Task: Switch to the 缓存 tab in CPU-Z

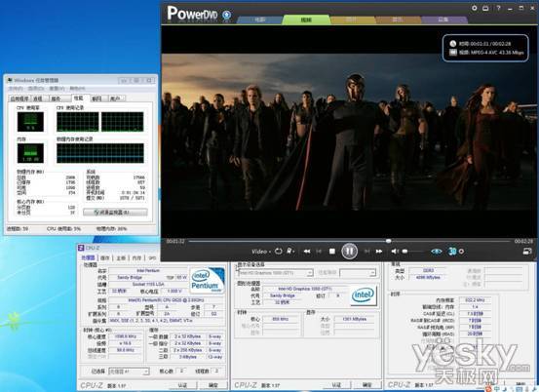Action: pyautogui.click(x=105, y=257)
